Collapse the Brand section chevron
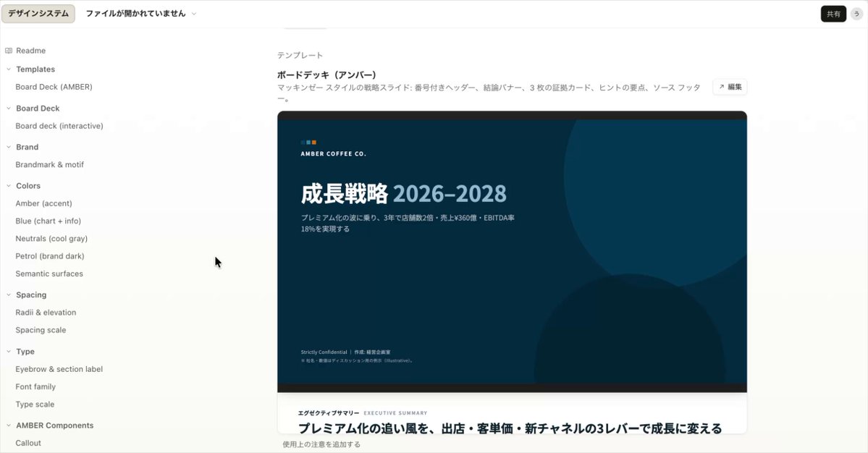The width and height of the screenshot is (868, 453). point(8,147)
